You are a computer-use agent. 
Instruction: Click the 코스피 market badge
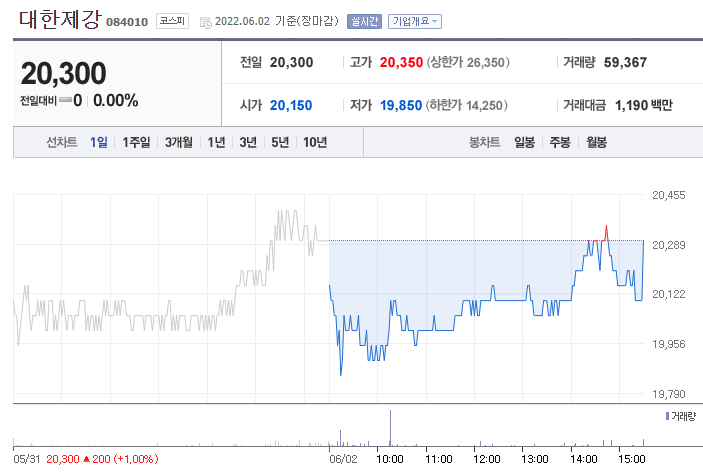pos(172,21)
